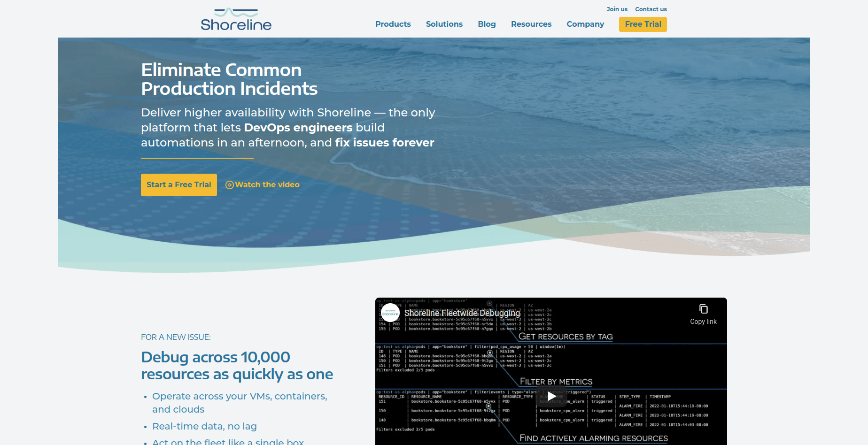Open the Company menu

pyautogui.click(x=585, y=24)
